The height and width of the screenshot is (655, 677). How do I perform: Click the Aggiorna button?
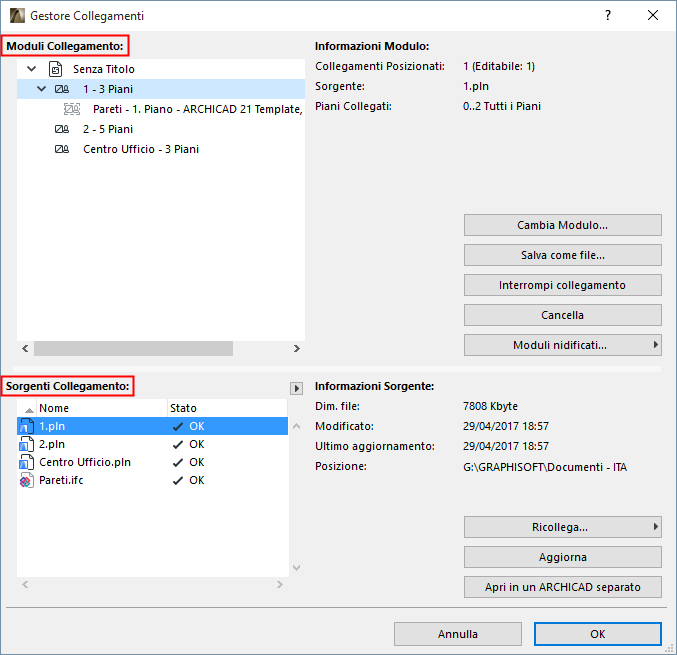point(563,557)
